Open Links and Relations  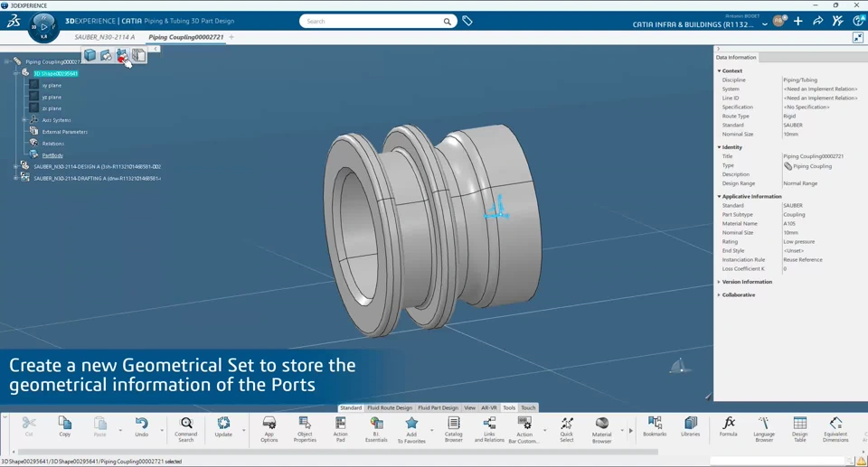(489, 429)
